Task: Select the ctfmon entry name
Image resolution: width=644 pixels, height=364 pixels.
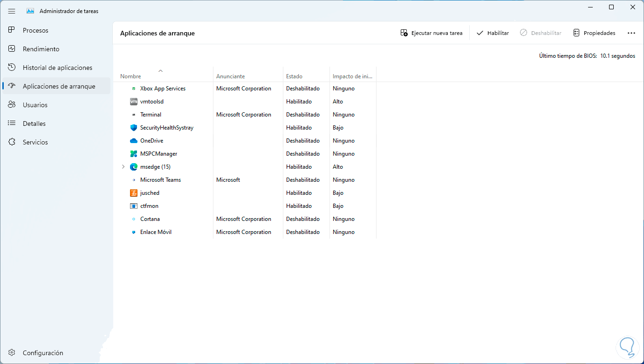Action: (149, 206)
